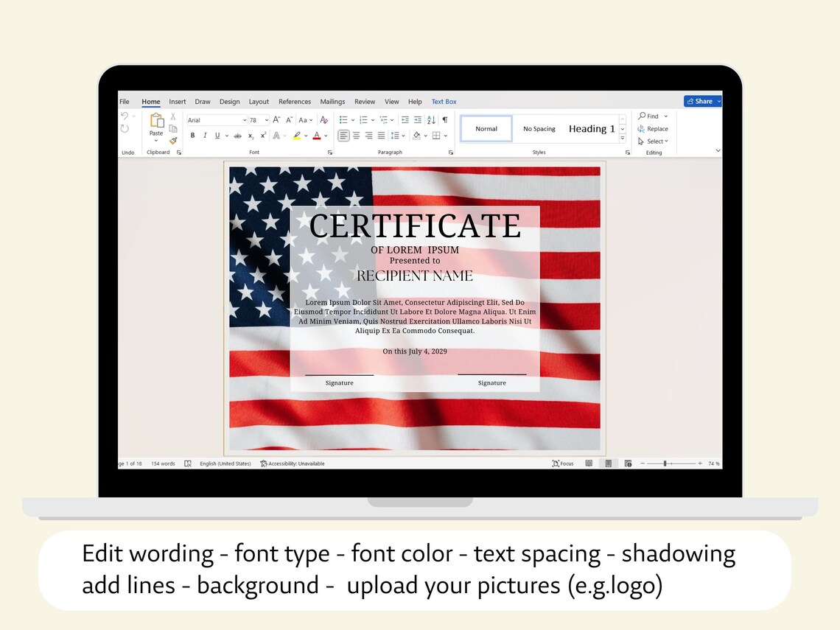The width and height of the screenshot is (840, 630).
Task: Open the font color dropdown arrow
Action: coord(325,136)
